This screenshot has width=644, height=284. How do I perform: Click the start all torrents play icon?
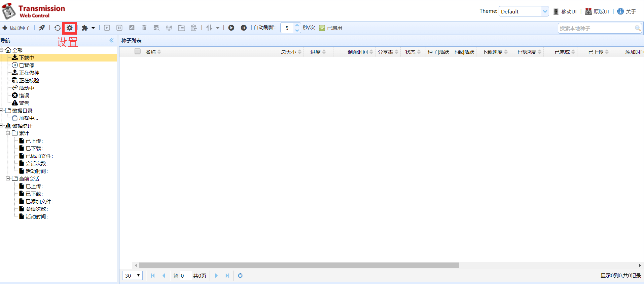[231, 28]
